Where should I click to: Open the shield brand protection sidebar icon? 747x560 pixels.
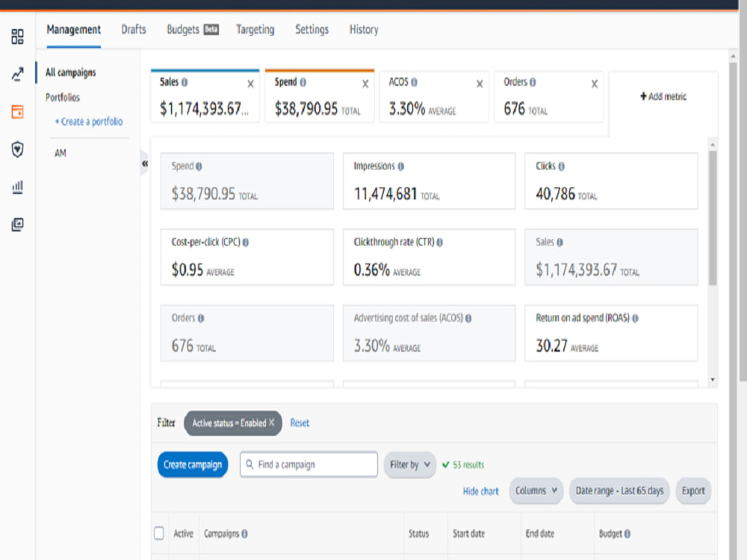pos(18,149)
